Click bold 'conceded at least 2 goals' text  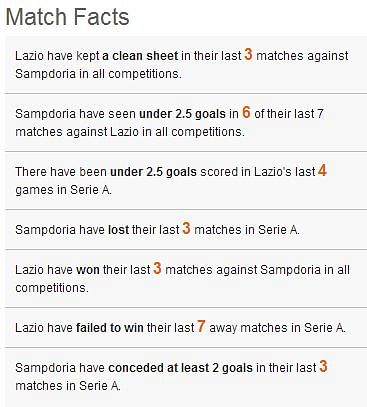[x=181, y=368]
